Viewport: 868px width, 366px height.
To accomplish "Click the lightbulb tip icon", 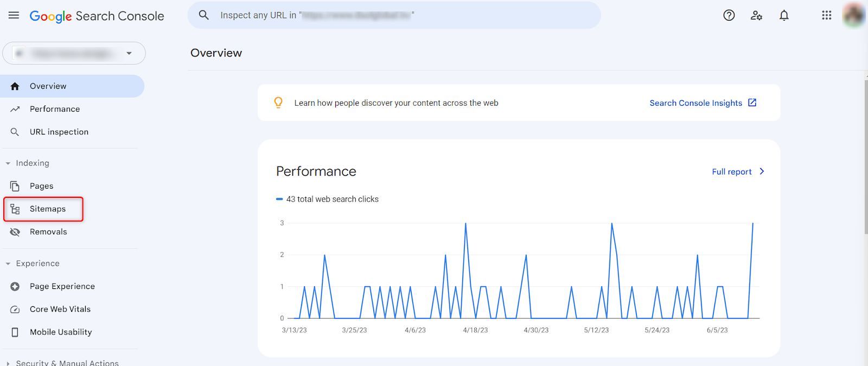I will (x=278, y=102).
